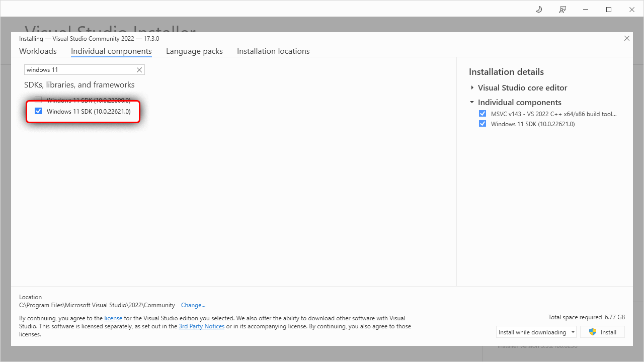
Task: Expand the Visual Studio core editor section
Action: click(x=472, y=87)
